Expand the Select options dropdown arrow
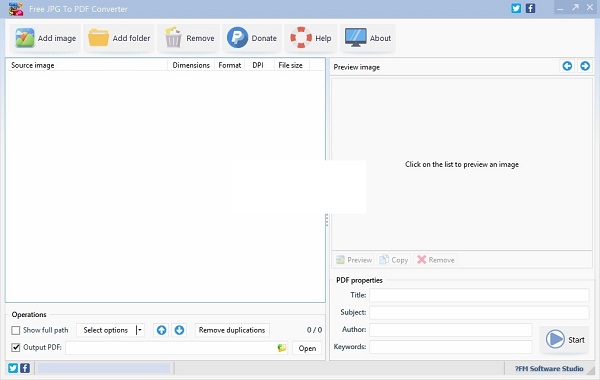 [140, 330]
